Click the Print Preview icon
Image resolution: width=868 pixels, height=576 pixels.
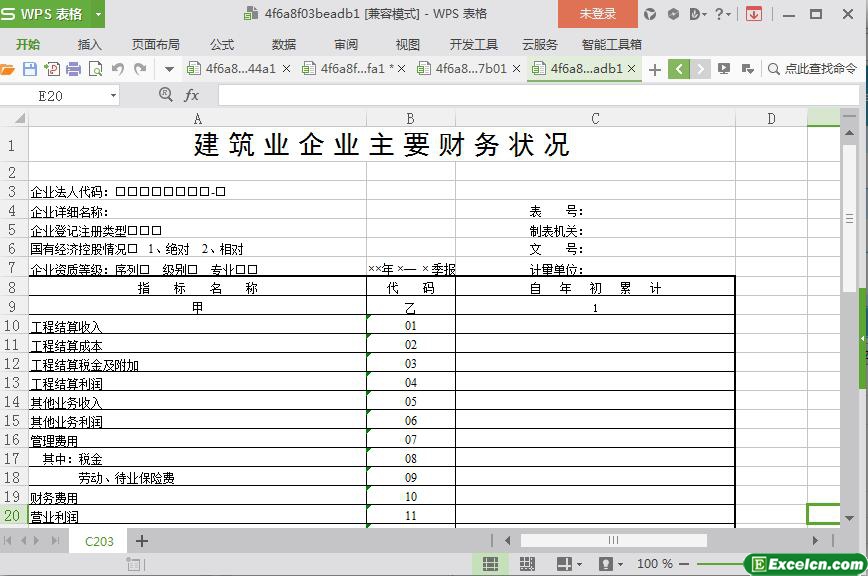pos(95,69)
